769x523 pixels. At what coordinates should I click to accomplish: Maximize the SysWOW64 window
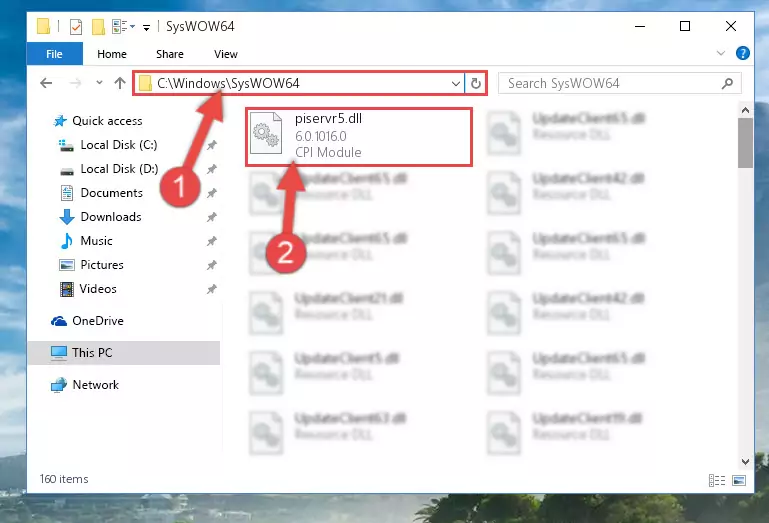[x=685, y=26]
